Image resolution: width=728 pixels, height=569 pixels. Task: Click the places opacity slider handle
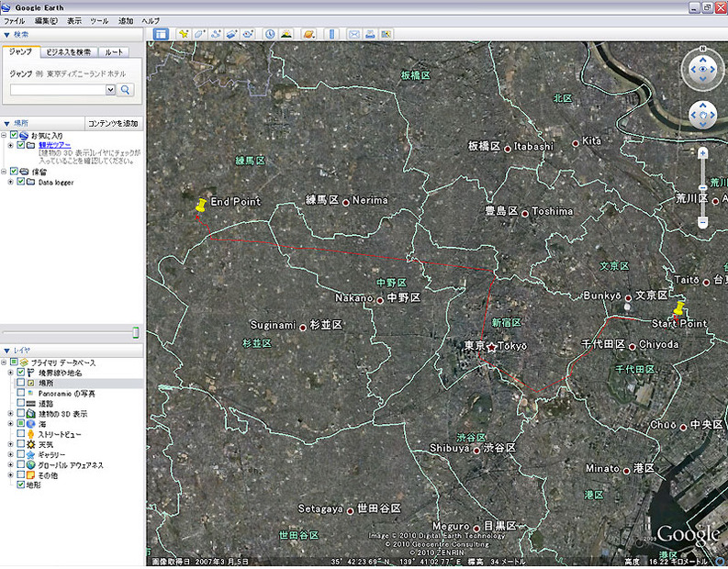click(136, 332)
